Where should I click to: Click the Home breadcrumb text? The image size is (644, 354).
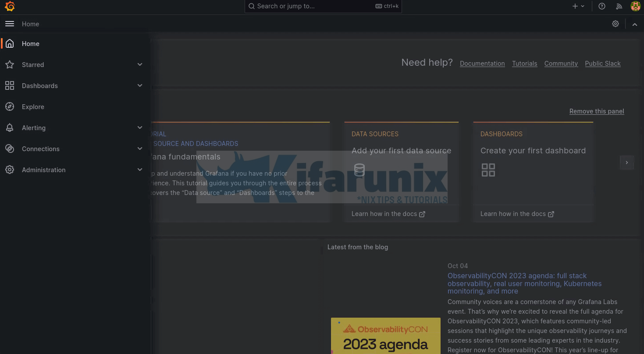(31, 24)
